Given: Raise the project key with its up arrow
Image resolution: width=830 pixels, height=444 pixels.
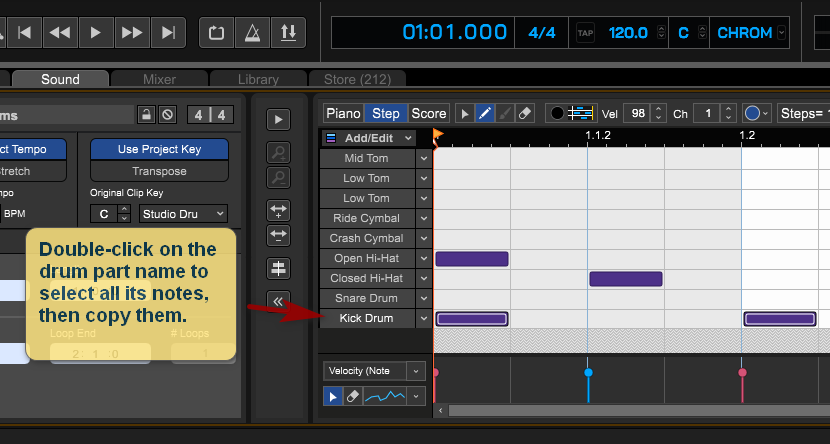Looking at the screenshot, I should click(702, 29).
